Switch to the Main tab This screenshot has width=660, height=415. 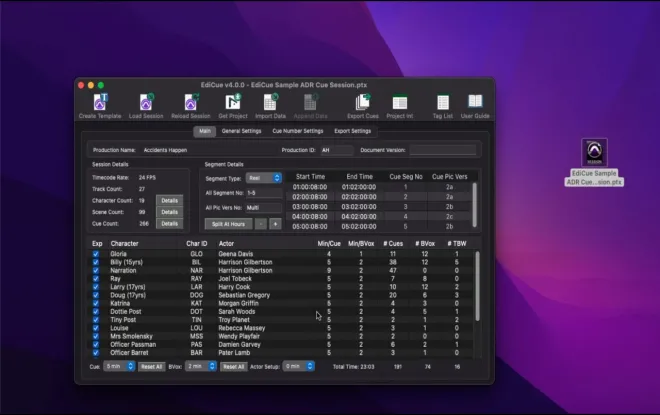pos(205,131)
